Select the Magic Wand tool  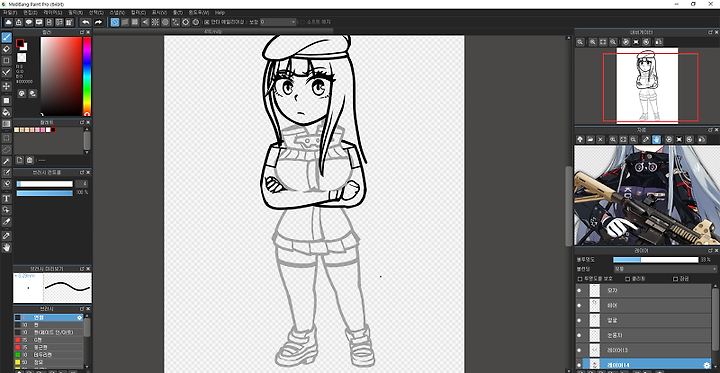pyautogui.click(x=6, y=161)
